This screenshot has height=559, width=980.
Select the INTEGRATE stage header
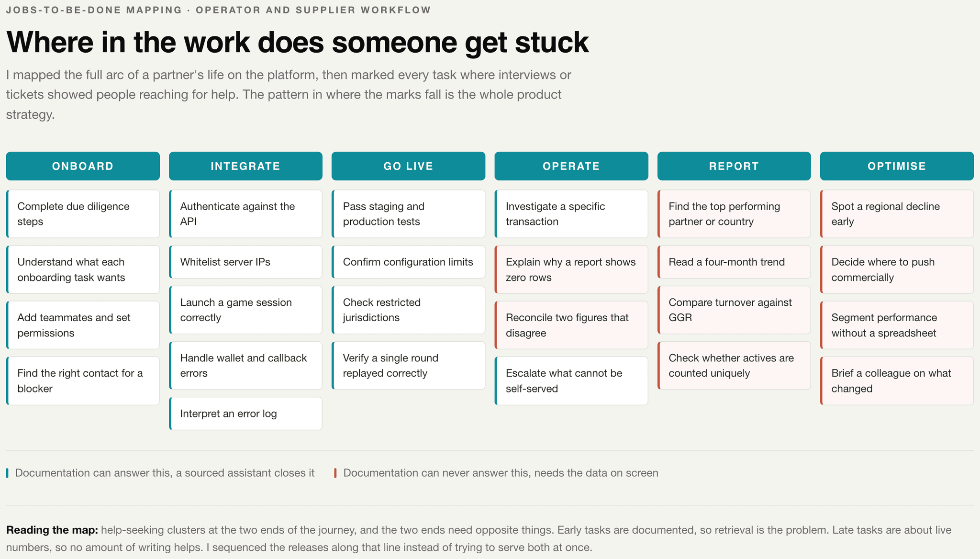245,166
